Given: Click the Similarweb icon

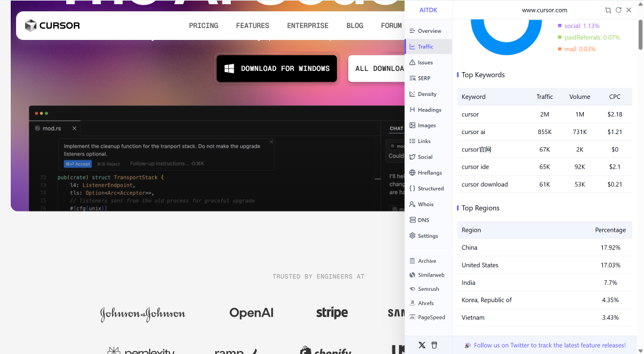Looking at the screenshot, I should (x=413, y=275).
